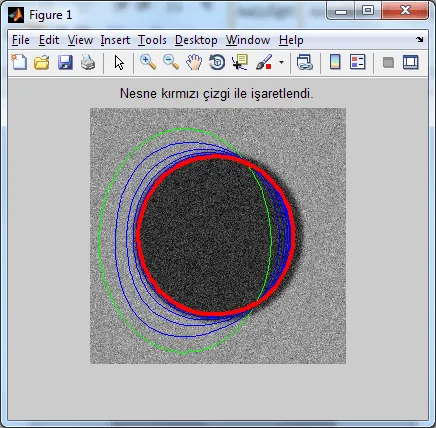Activate the Brush data tool
The height and width of the screenshot is (428, 436).
264,62
